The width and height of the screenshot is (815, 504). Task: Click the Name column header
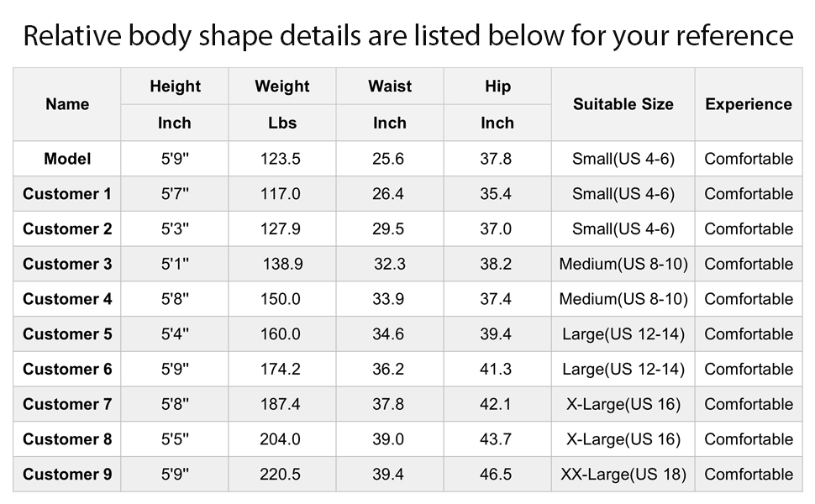pyautogui.click(x=67, y=104)
